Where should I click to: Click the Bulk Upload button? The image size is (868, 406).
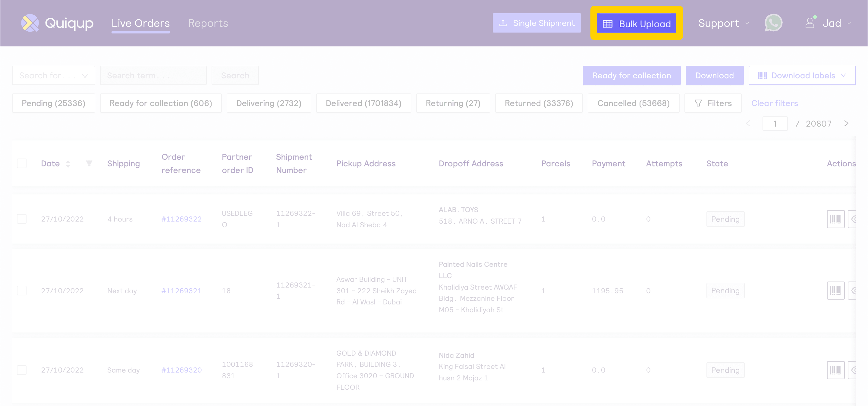pyautogui.click(x=636, y=24)
